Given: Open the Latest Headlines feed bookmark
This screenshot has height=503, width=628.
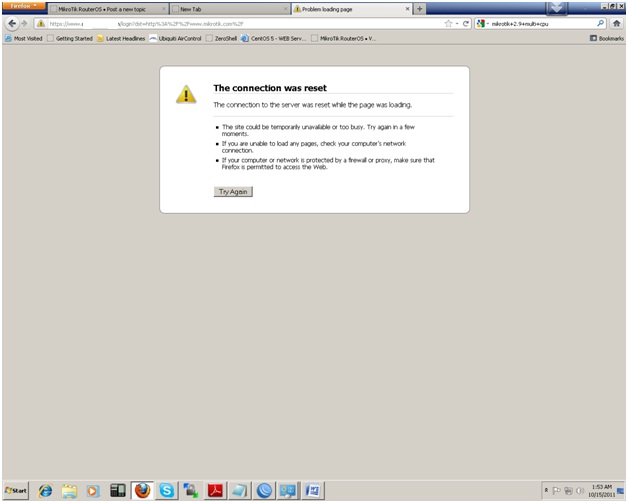Looking at the screenshot, I should pos(121,38).
